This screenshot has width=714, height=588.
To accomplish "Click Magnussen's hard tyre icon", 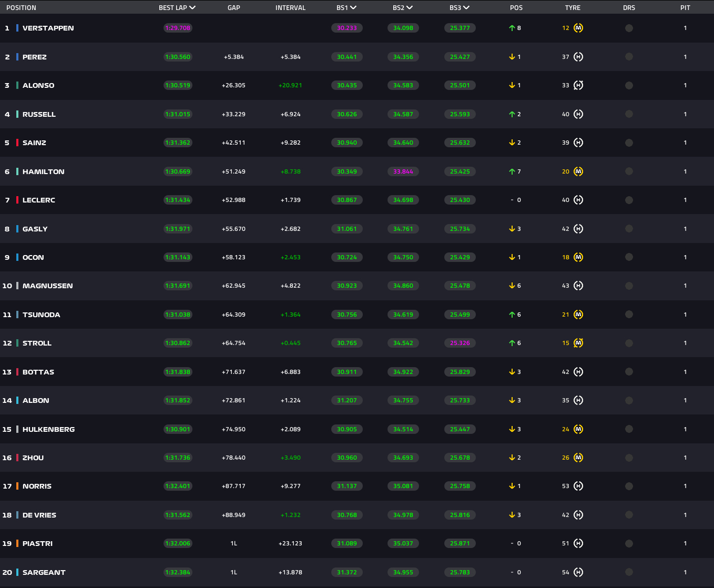I will (578, 286).
